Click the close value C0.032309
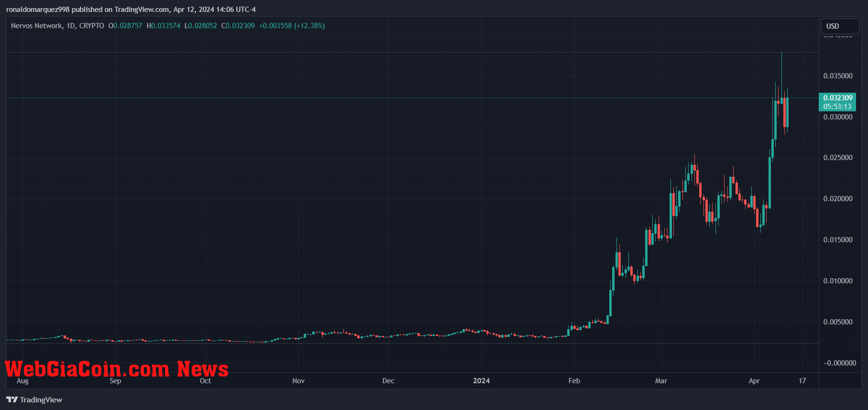The height and width of the screenshot is (410, 868). click(238, 26)
